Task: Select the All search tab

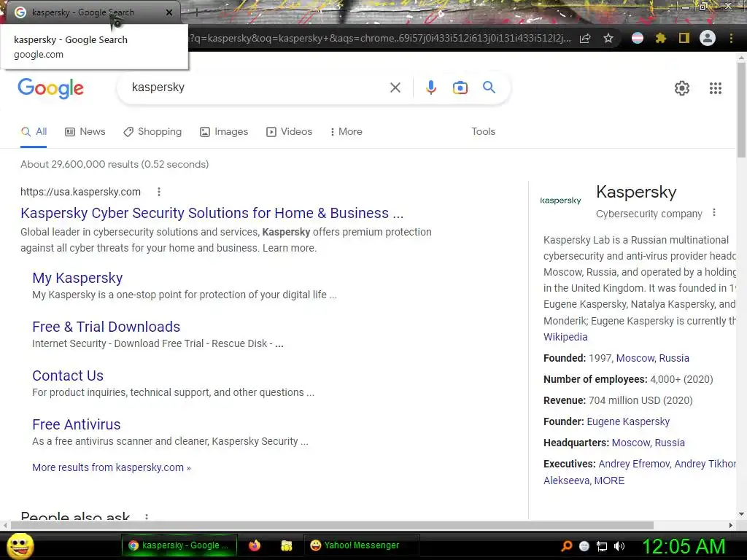Action: pos(34,132)
